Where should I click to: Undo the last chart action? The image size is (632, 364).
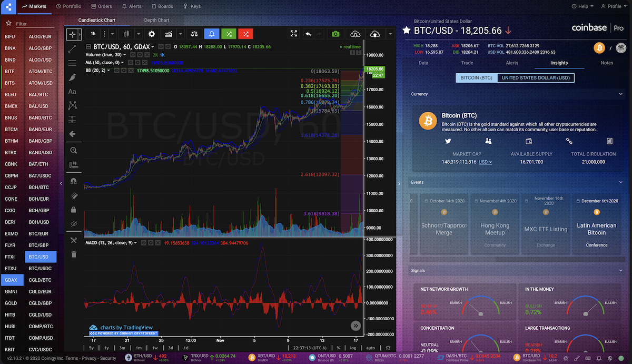308,34
